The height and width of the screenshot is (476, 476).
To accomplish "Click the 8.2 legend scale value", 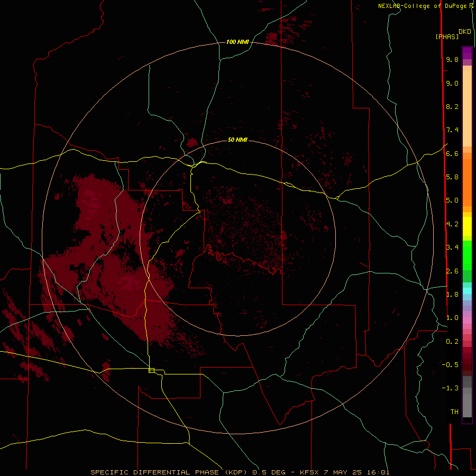I will tap(452, 106).
